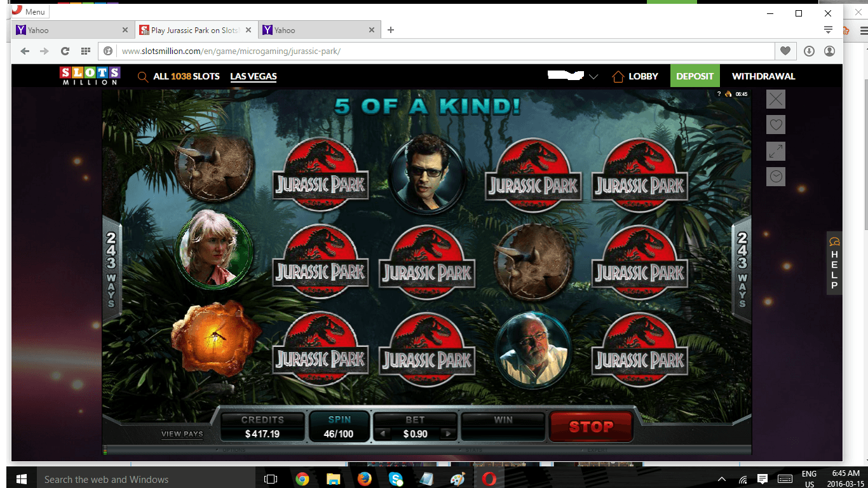Increase the bet with right arrow

(447, 434)
